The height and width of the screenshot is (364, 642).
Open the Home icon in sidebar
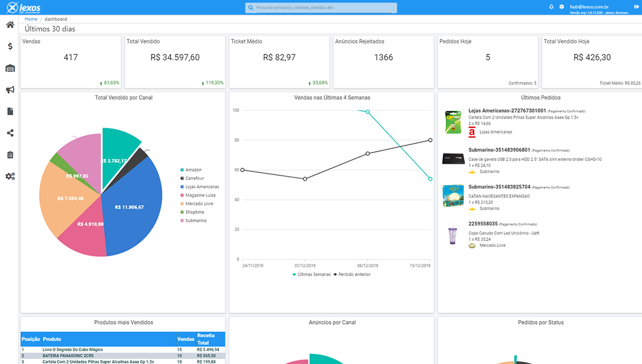(10, 25)
